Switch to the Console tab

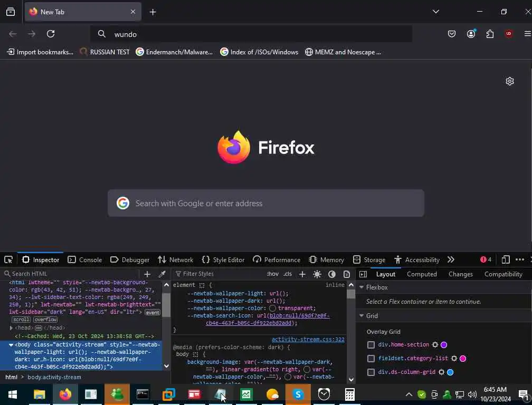click(x=85, y=260)
